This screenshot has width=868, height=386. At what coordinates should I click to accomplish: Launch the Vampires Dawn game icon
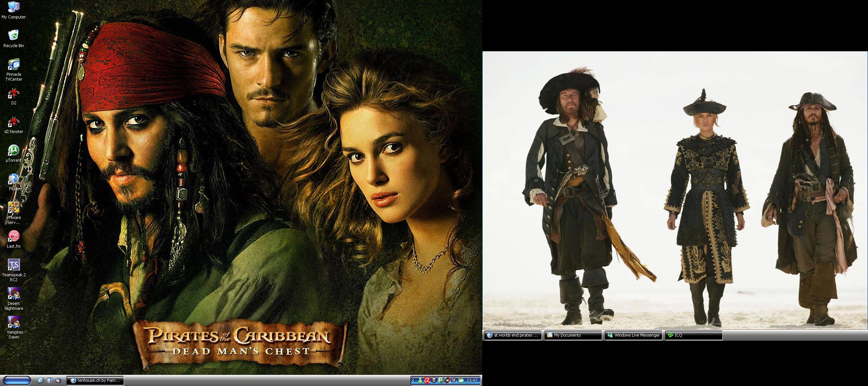click(14, 322)
